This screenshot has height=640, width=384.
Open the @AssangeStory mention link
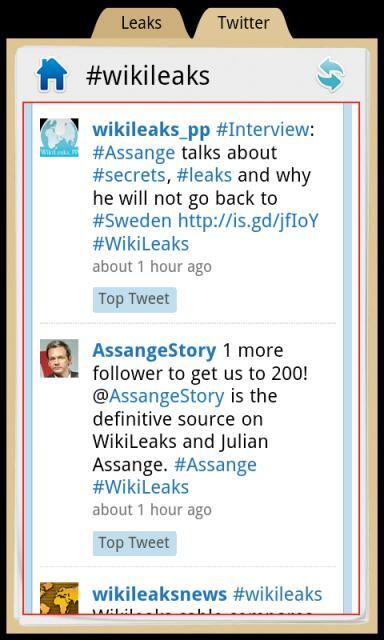159,396
